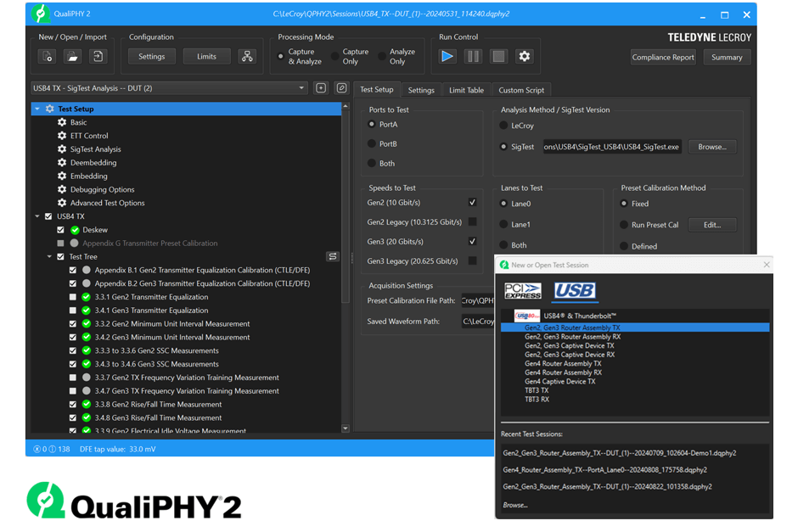The image size is (798, 532).
Task: Click the New session icon
Action: pyautogui.click(x=47, y=57)
